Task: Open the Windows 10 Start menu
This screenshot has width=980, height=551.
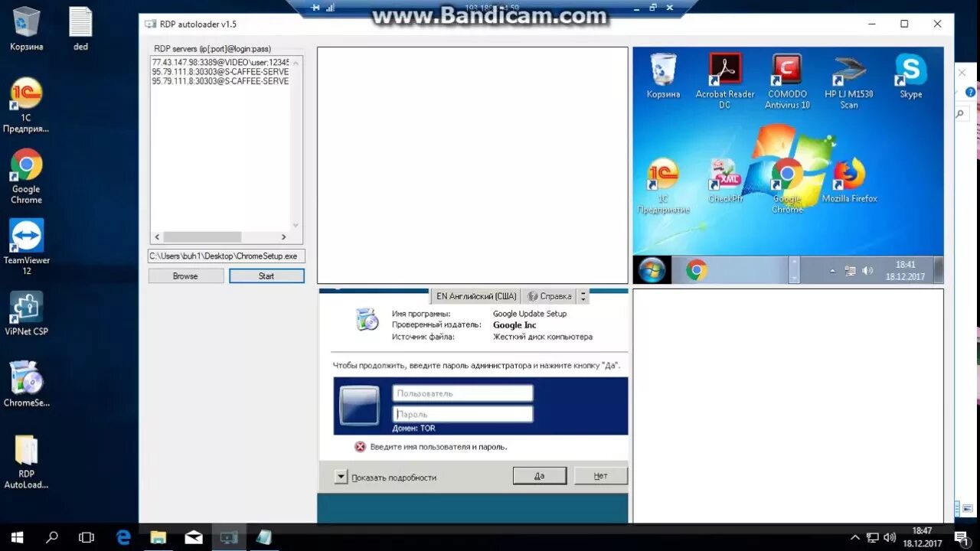Action: [17, 537]
